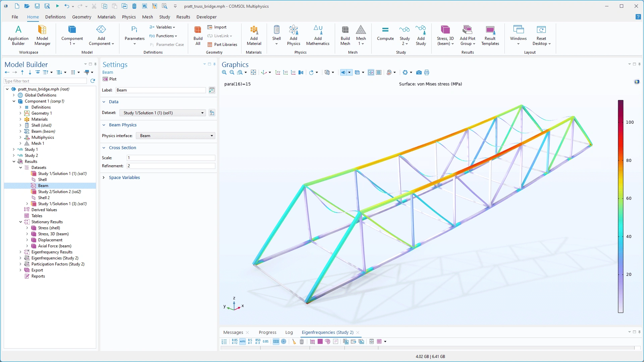This screenshot has height=362, width=644.
Task: Click the Scale input field
Action: [x=171, y=158]
